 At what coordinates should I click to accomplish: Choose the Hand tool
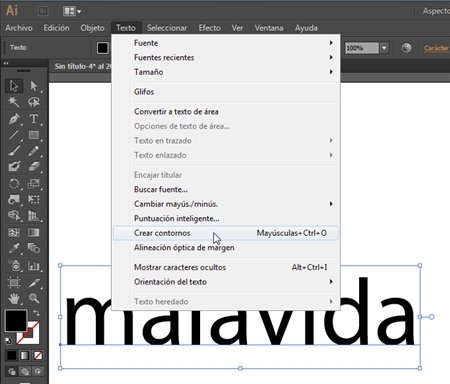click(14, 298)
